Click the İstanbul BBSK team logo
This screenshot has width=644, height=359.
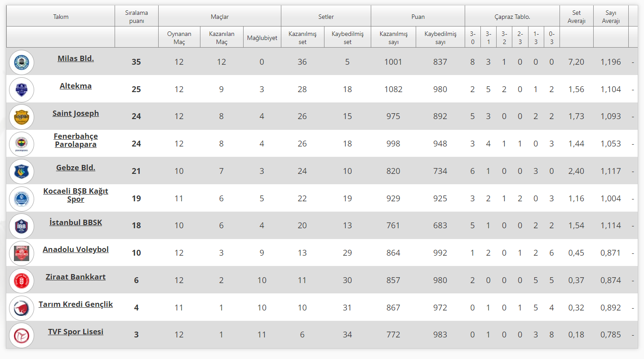point(22,226)
